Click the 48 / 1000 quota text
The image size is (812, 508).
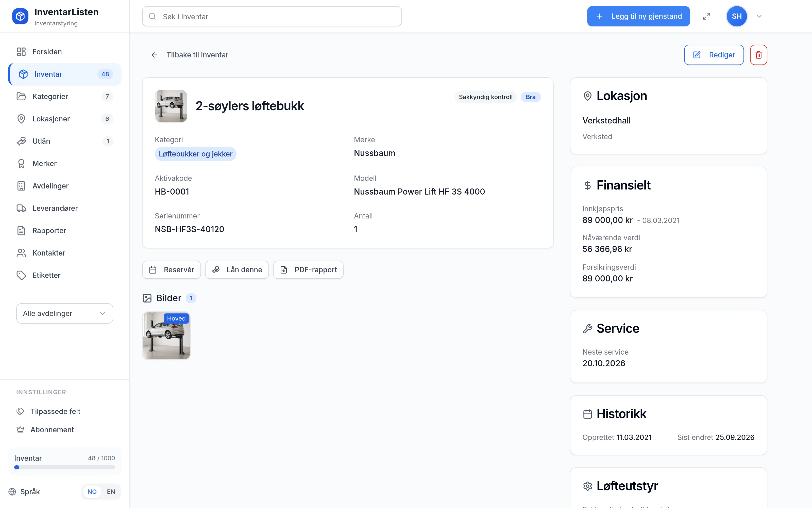[101, 458]
